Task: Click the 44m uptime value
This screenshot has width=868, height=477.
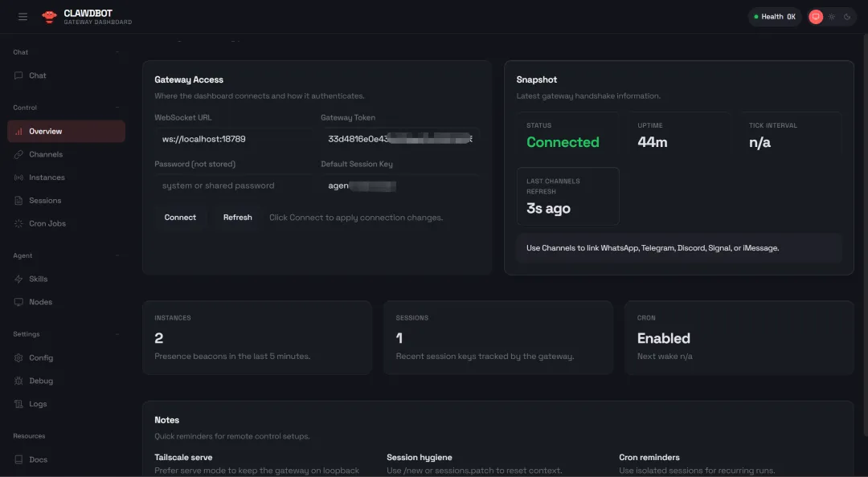Action: (652, 142)
